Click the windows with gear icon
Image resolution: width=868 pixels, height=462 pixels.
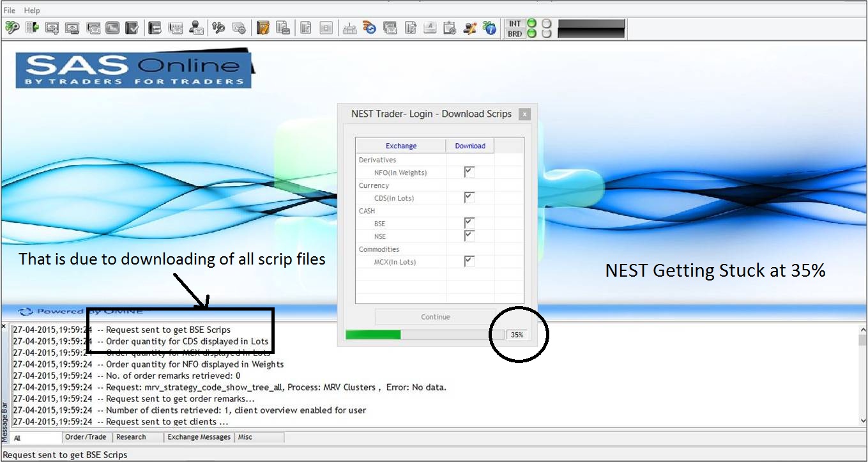pyautogui.click(x=239, y=28)
